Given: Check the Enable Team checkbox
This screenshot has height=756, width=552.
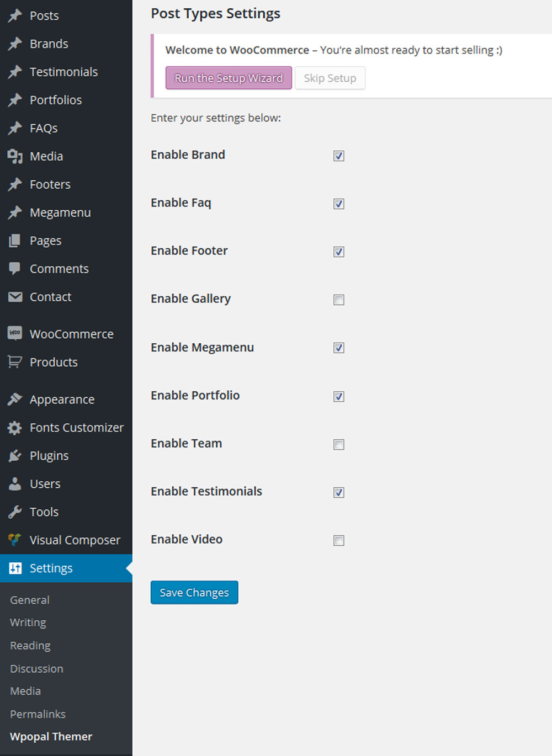Looking at the screenshot, I should 339,444.
